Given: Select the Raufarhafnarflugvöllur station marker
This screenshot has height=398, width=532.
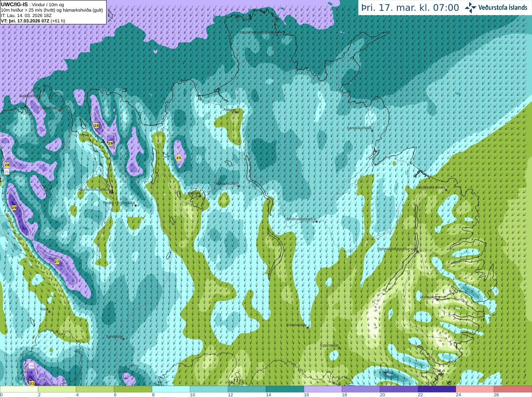Looking at the screenshot, I should pos(277,34).
